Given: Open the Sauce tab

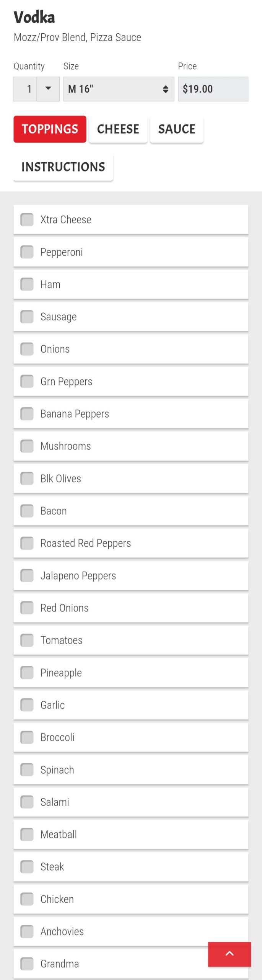Looking at the screenshot, I should tap(176, 129).
